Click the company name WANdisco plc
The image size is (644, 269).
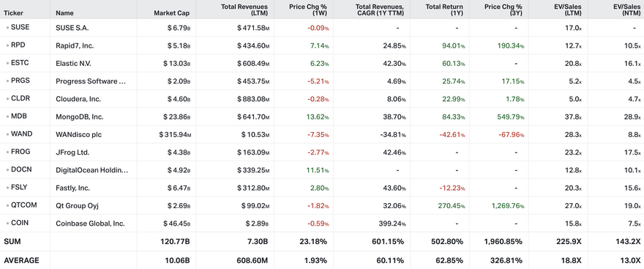coord(78,134)
